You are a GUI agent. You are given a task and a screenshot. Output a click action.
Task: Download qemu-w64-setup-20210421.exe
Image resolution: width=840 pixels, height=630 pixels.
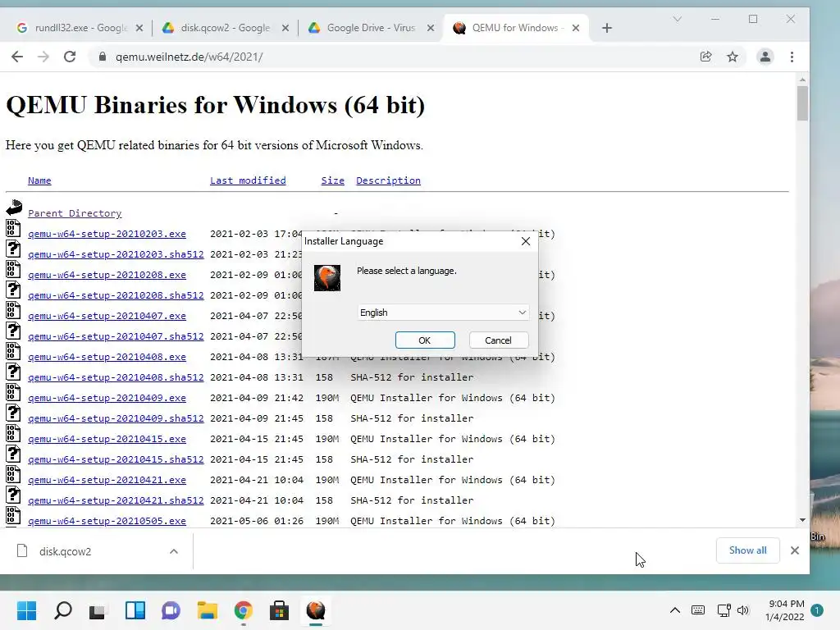coord(107,480)
